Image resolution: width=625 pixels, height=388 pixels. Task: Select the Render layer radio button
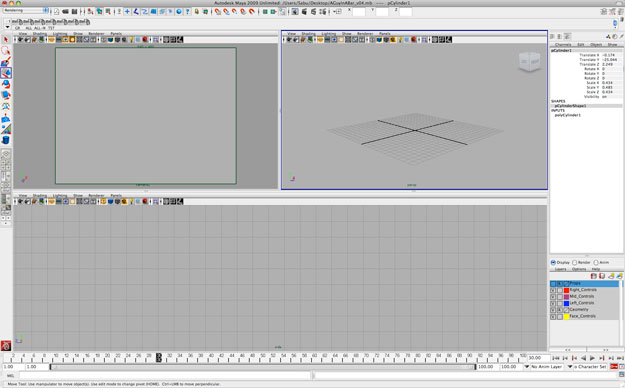[x=574, y=262]
